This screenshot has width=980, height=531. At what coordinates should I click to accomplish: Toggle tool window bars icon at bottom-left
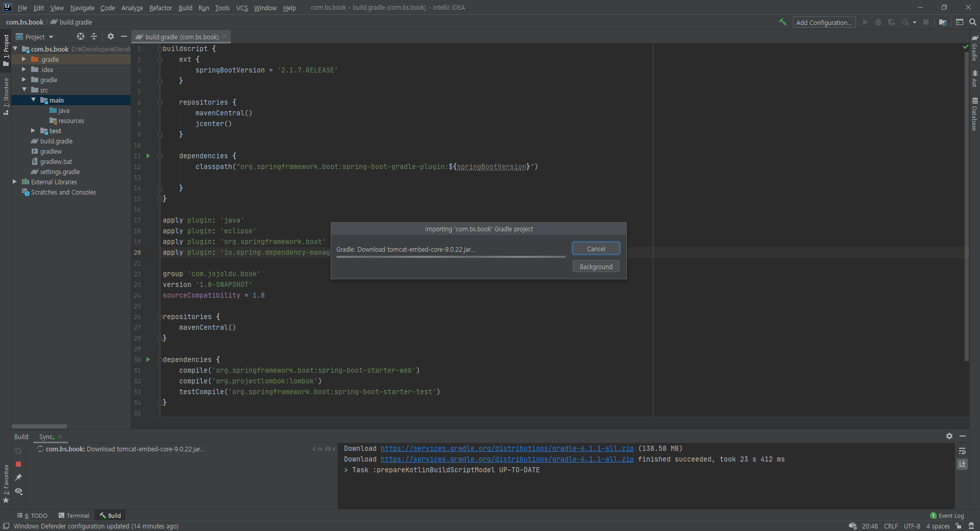click(x=6, y=526)
